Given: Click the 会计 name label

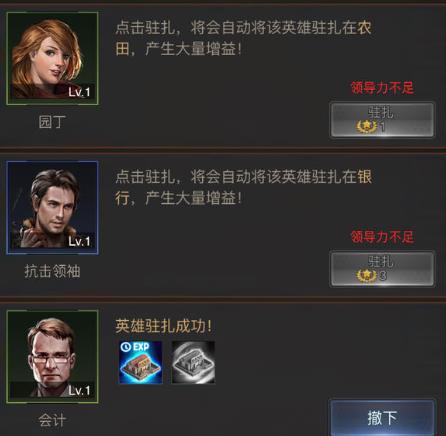Looking at the screenshot, I should (x=52, y=420).
